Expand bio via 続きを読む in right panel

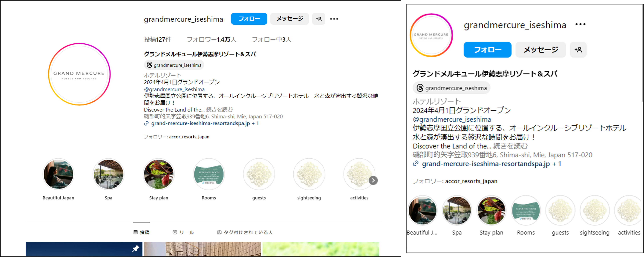pyautogui.click(x=510, y=146)
